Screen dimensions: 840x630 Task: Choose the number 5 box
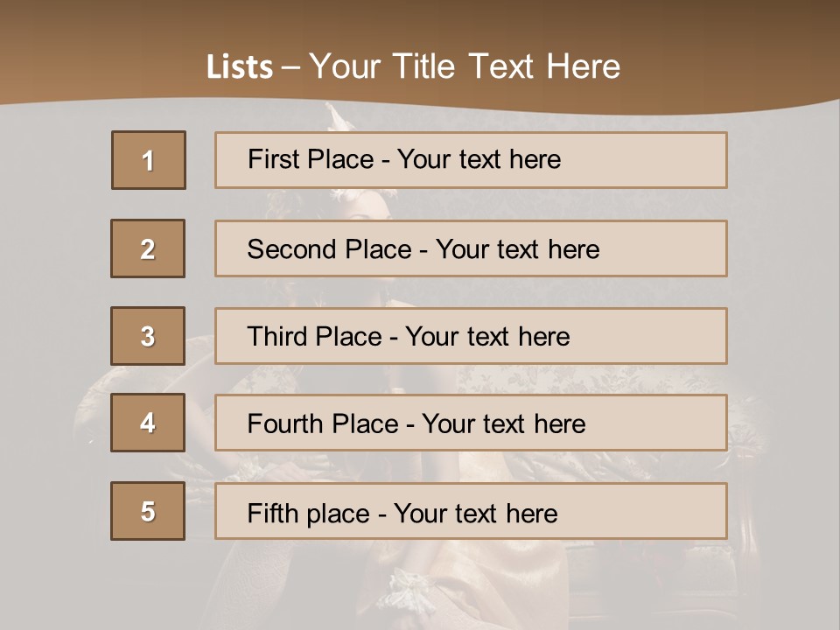coord(148,511)
